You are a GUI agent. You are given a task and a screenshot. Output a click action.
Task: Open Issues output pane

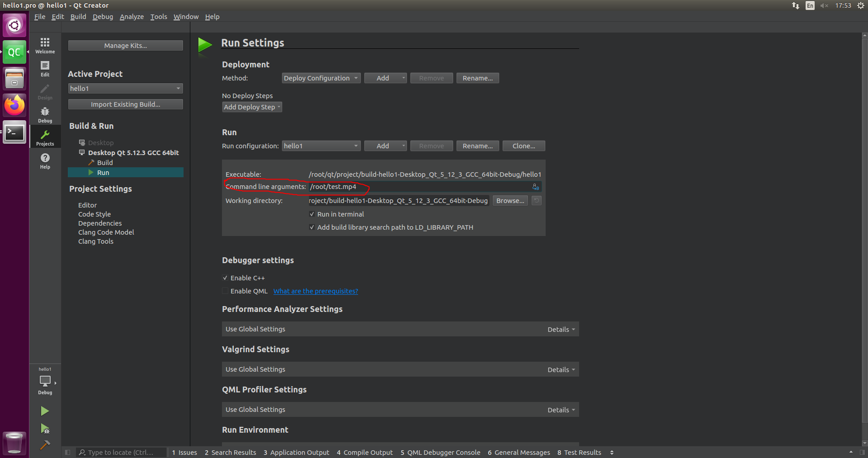pos(184,452)
